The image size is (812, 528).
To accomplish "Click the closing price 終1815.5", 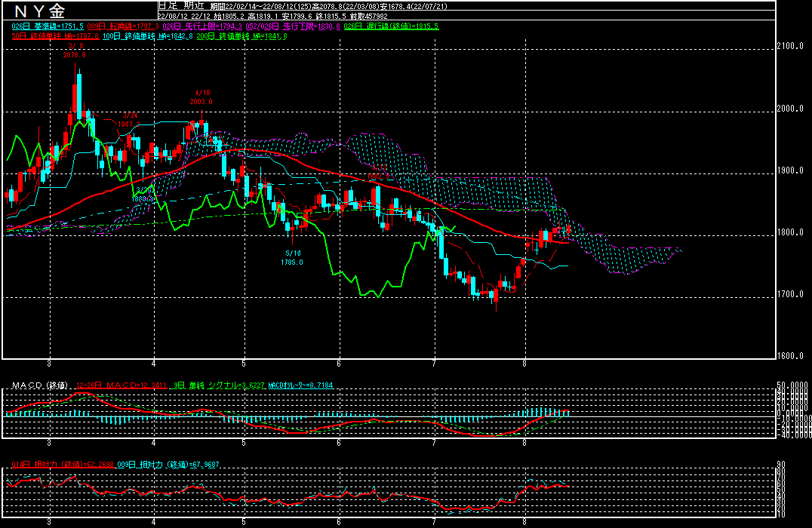I will click(x=331, y=17).
